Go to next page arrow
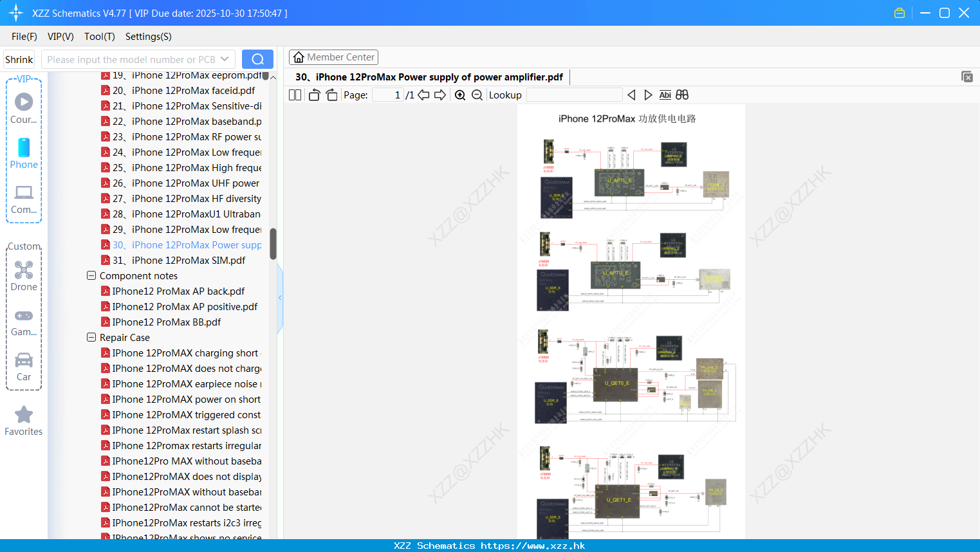 tap(440, 95)
